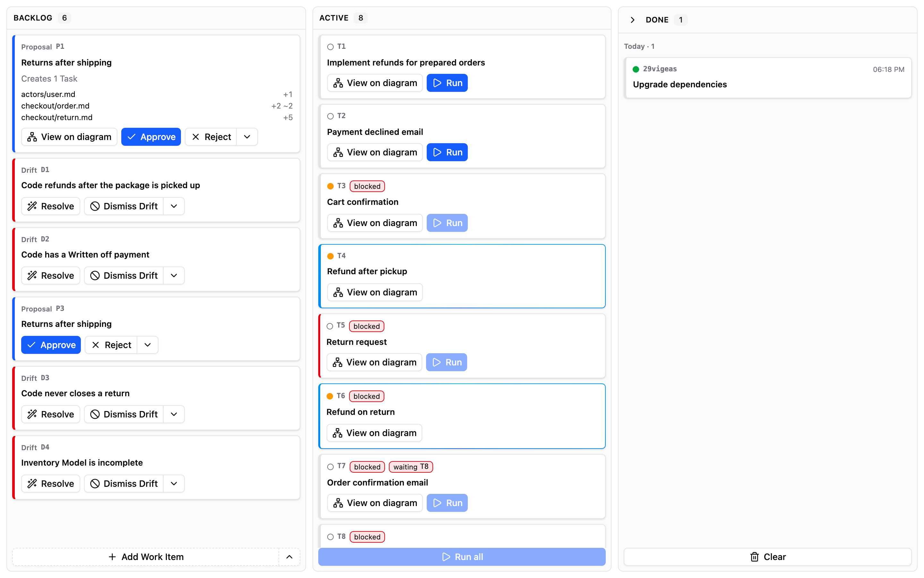Viewport: 924px width, 578px height.
Task: Resolve drift D4 Inventory Model
Action: point(50,484)
